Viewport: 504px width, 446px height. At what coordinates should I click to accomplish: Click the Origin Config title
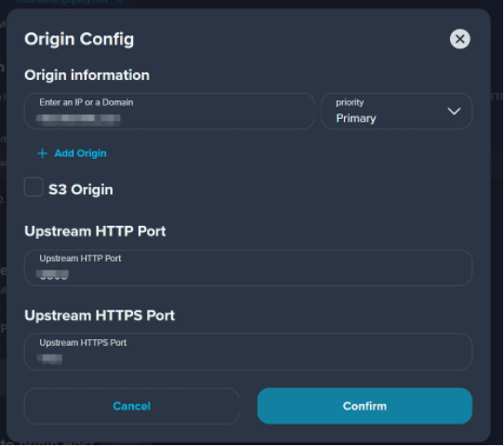[79, 40]
